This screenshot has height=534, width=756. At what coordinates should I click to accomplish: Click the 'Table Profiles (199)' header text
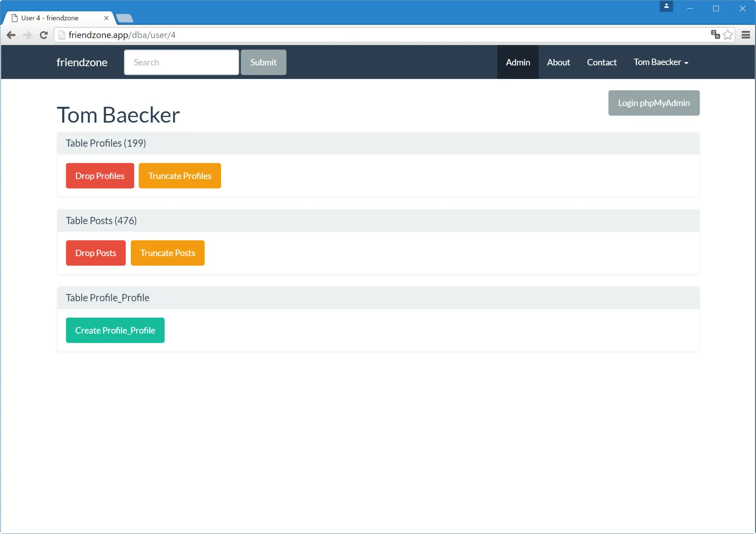coord(106,143)
